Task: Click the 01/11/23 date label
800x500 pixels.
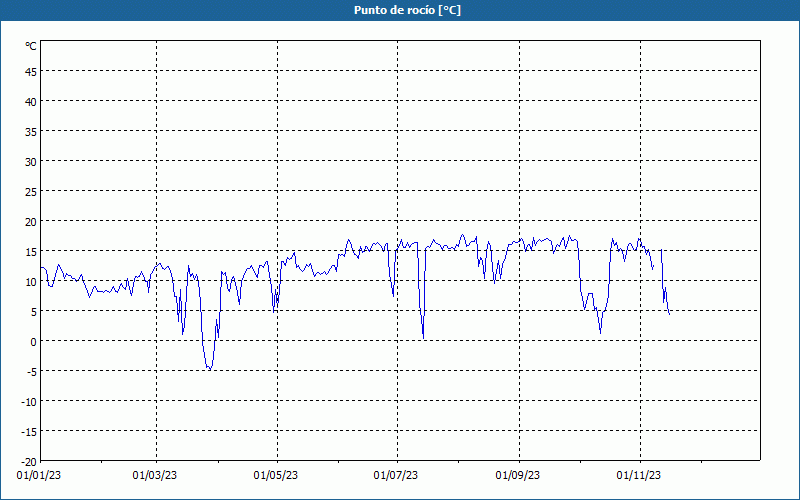Action: coord(639,476)
